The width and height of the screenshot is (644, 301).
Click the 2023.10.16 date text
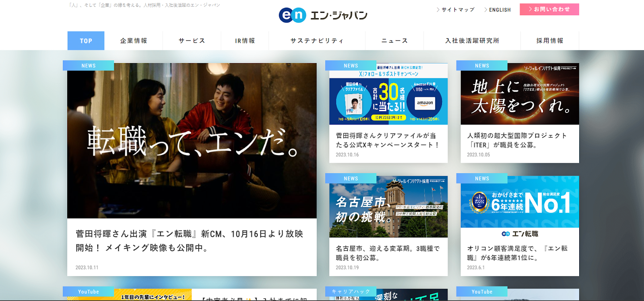(347, 155)
